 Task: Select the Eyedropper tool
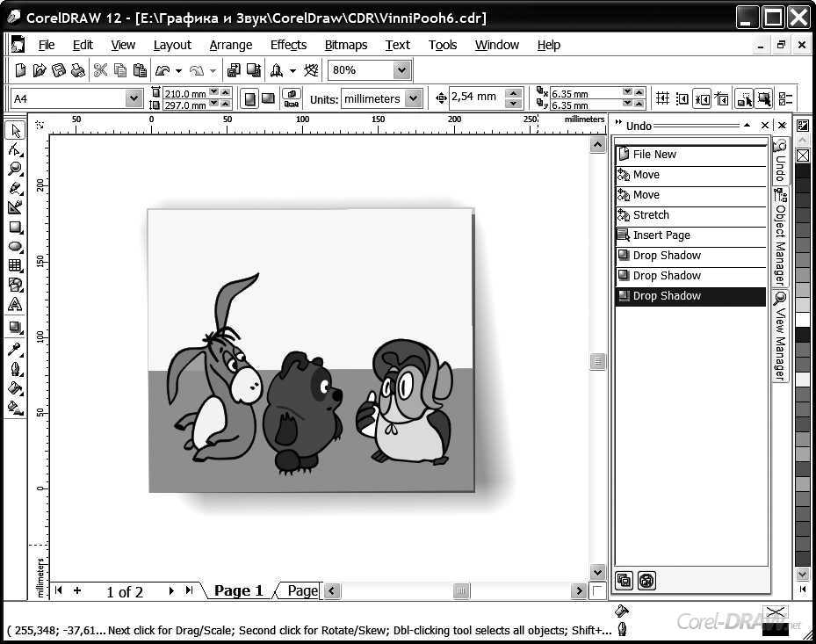click(15, 349)
